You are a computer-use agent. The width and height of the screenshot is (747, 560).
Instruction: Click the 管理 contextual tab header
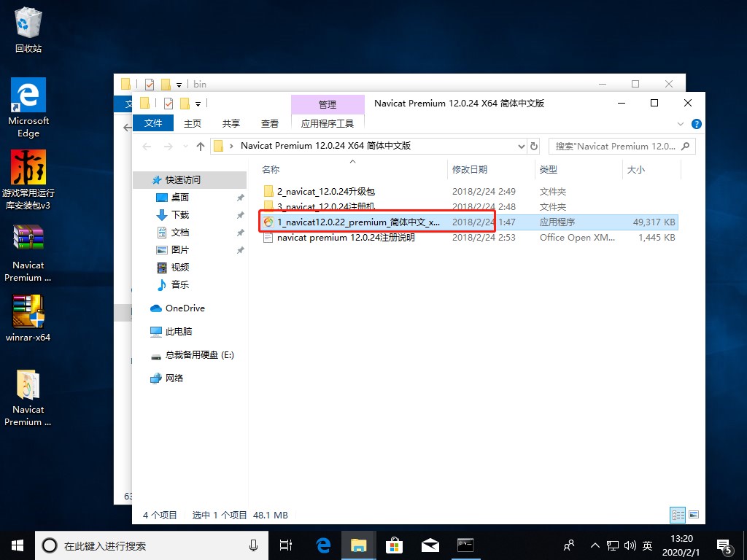(328, 104)
